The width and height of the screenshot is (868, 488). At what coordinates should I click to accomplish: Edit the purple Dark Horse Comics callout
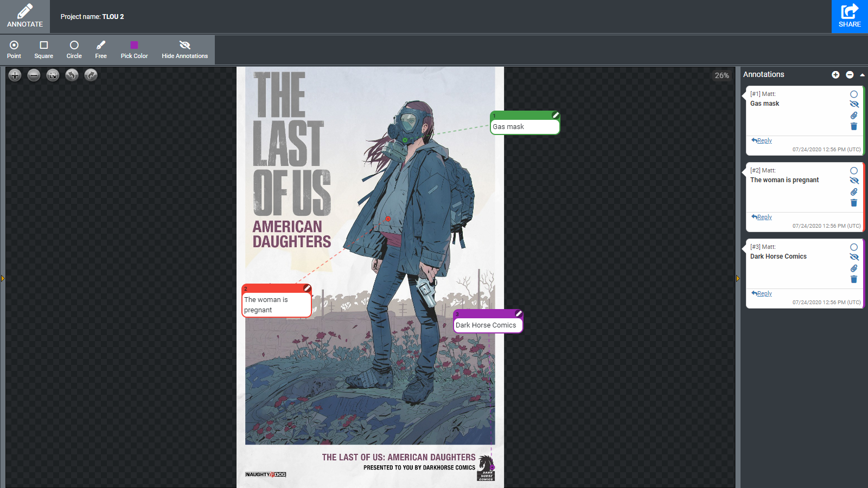[519, 313]
